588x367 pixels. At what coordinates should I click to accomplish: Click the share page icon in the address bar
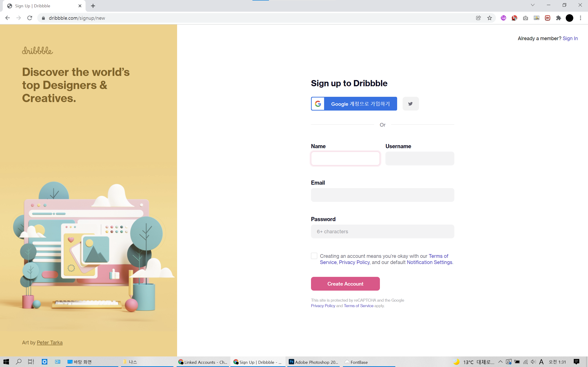pyautogui.click(x=478, y=18)
